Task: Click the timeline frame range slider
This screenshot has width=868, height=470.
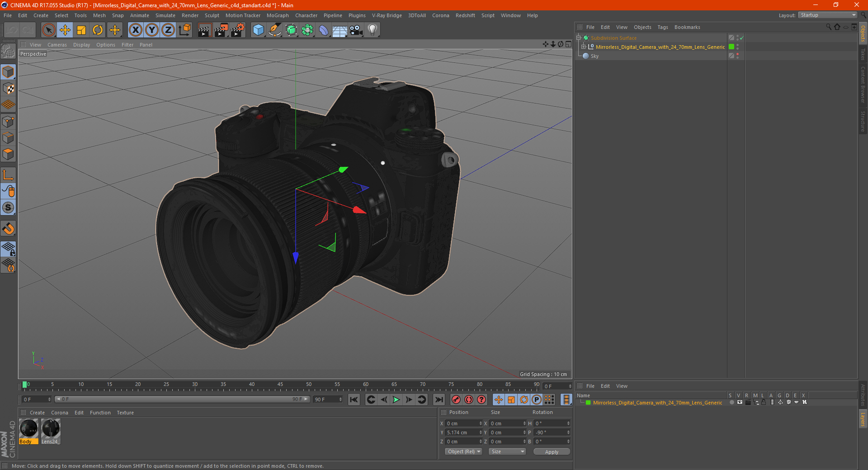Action: coord(182,399)
